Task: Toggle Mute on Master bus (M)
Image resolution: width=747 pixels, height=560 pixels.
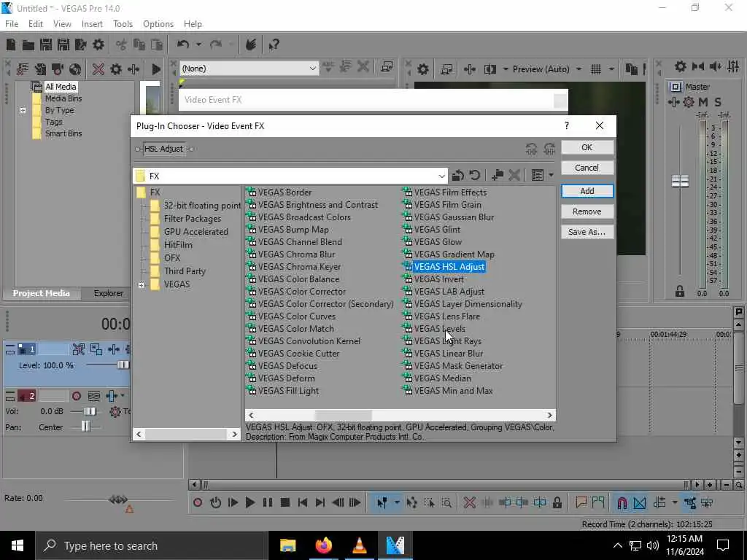Action: (x=703, y=102)
